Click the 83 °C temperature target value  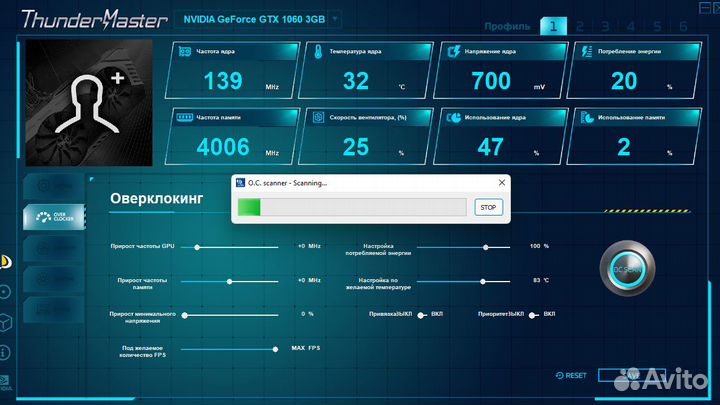pos(541,280)
